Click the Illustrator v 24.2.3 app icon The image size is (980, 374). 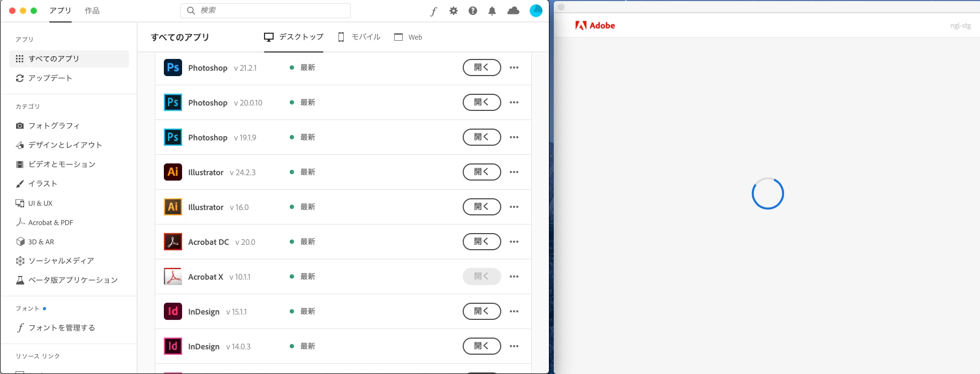(x=173, y=172)
